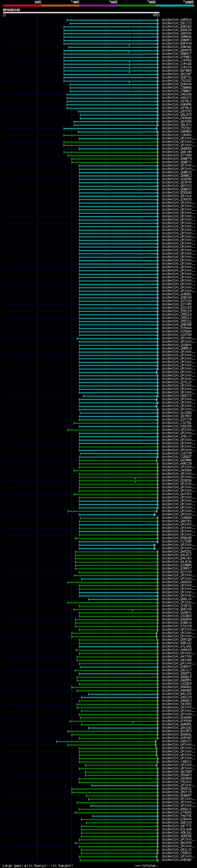Open UniRef100_P25444 identifier
Viewport: 197px width, 868px height.
(x=177, y=328)
